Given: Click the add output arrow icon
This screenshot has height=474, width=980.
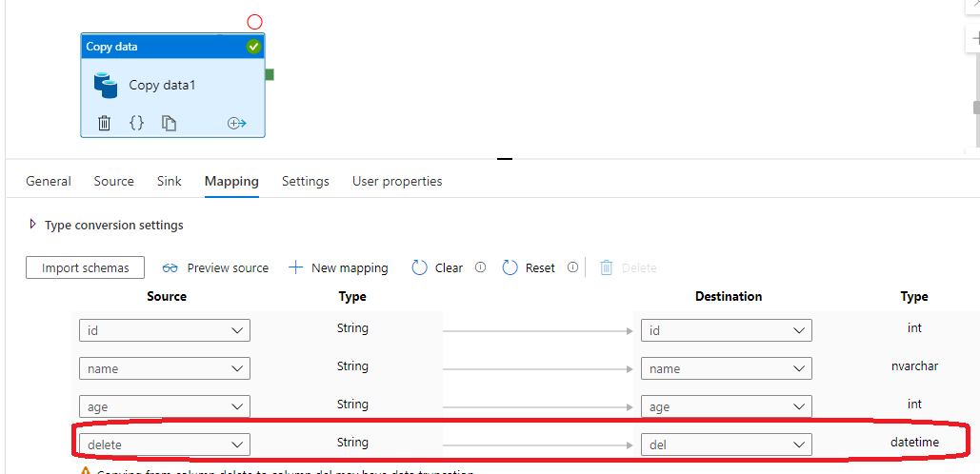Looking at the screenshot, I should 236,124.
